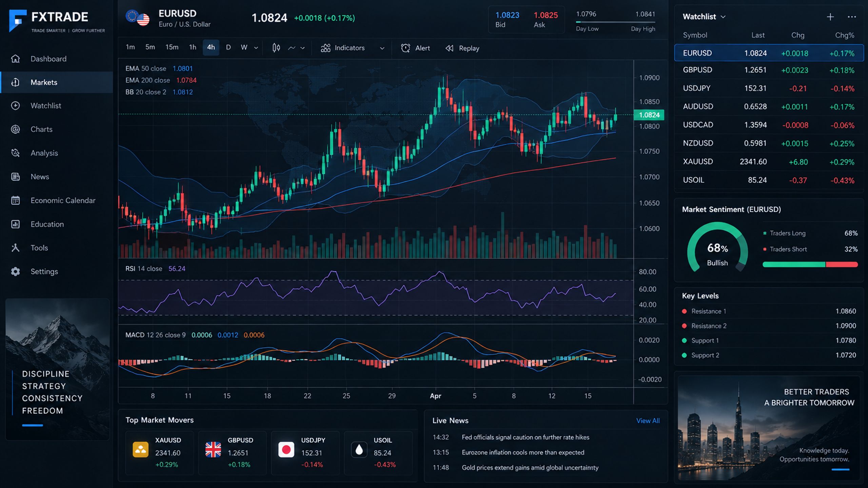The height and width of the screenshot is (488, 868).
Task: Select the 1h timeframe
Action: tap(193, 47)
